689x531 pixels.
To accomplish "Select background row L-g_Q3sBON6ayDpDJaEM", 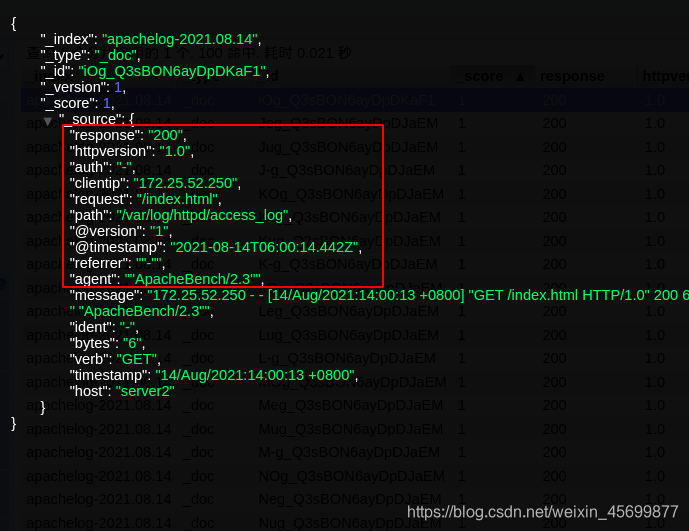I will [x=355, y=358].
